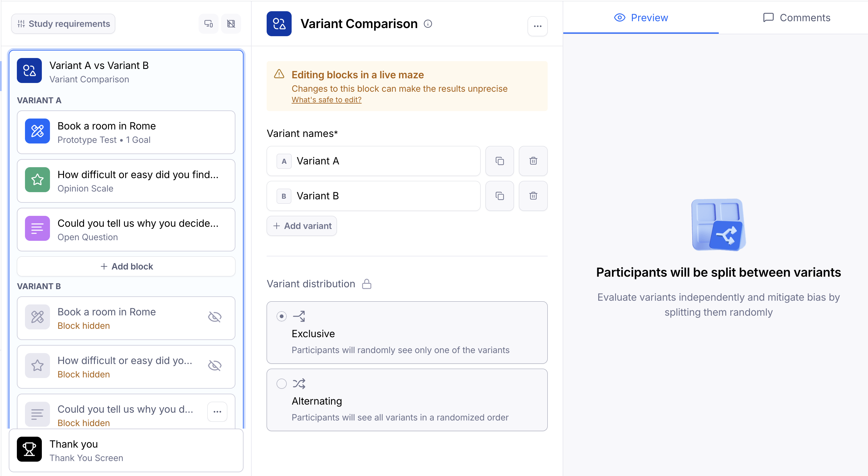
Task: Open the Study requirements panel
Action: pyautogui.click(x=63, y=24)
